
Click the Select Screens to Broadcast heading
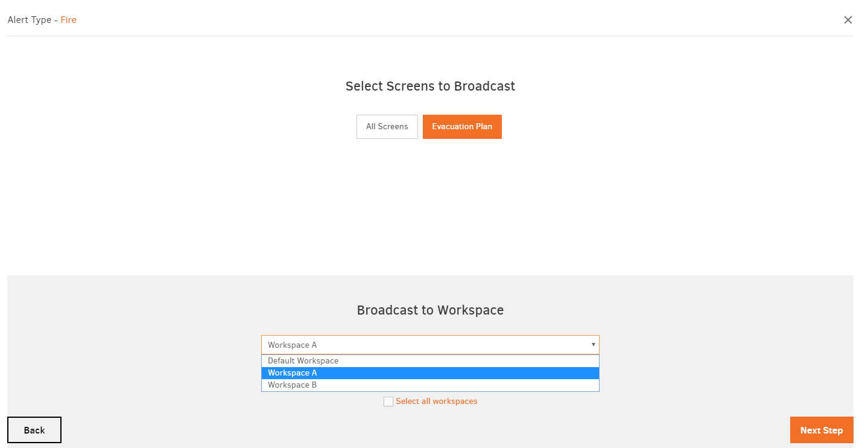pos(429,86)
